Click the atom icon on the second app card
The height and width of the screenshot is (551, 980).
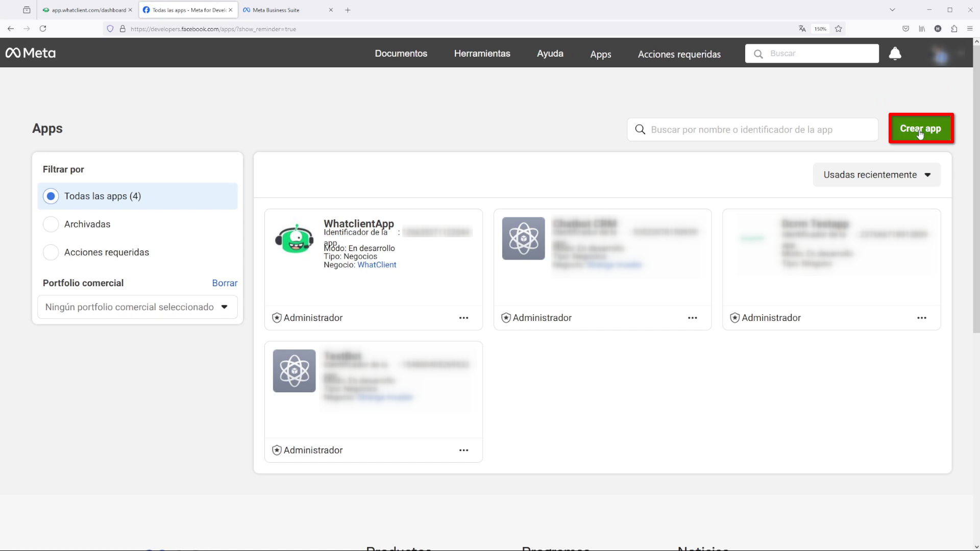click(x=523, y=238)
